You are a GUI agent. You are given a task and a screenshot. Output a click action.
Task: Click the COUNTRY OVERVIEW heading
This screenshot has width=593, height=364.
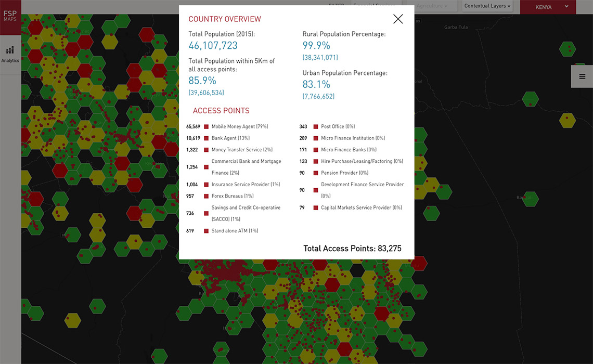(225, 19)
